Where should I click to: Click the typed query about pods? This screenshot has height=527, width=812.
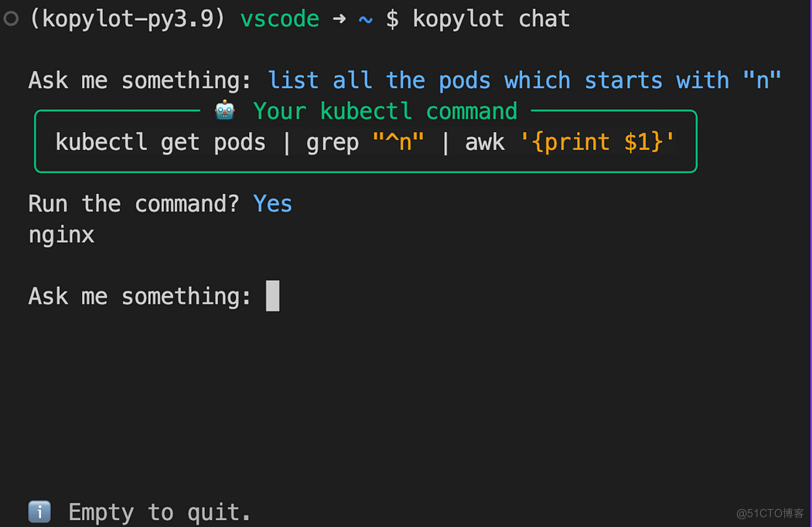[524, 81]
